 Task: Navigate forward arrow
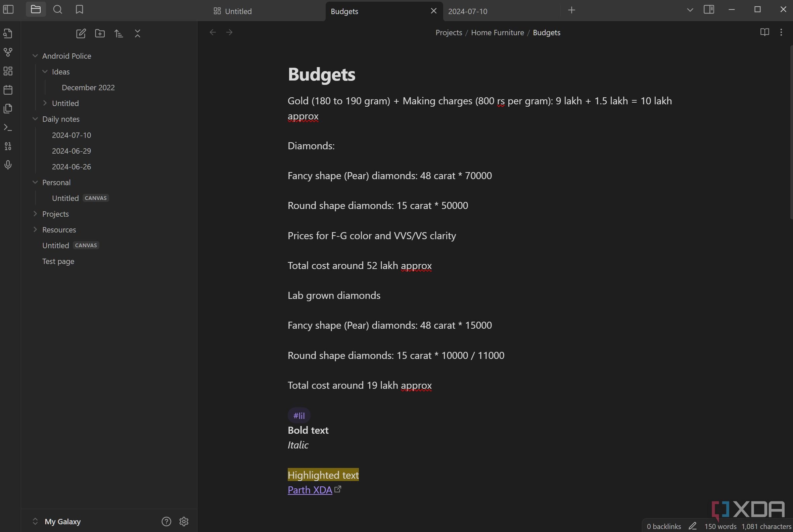coord(230,32)
